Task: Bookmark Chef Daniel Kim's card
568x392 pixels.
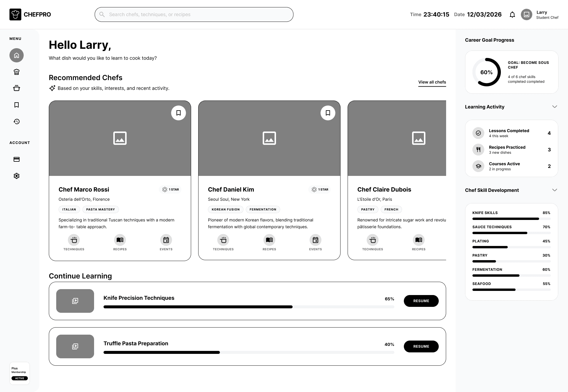Action: coord(328,113)
